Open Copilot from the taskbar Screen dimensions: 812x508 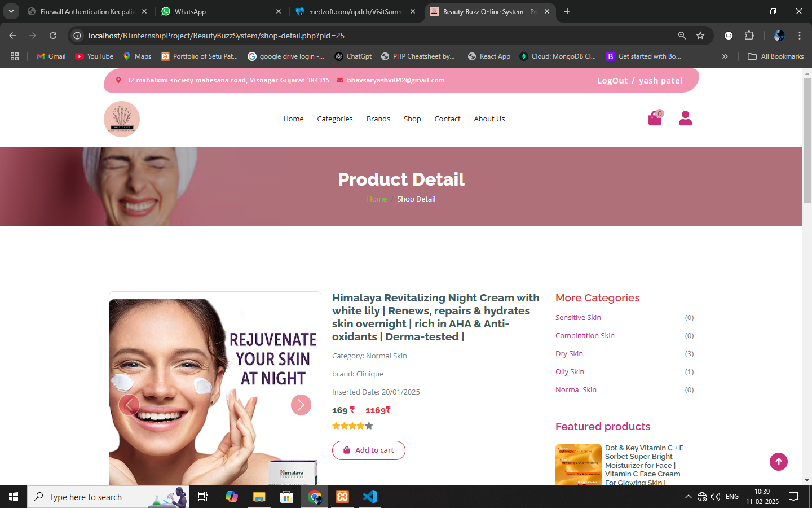(232, 497)
